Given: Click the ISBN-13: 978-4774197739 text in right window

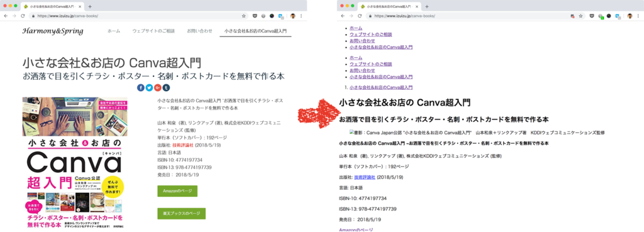Looking at the screenshot, I should (x=368, y=209).
